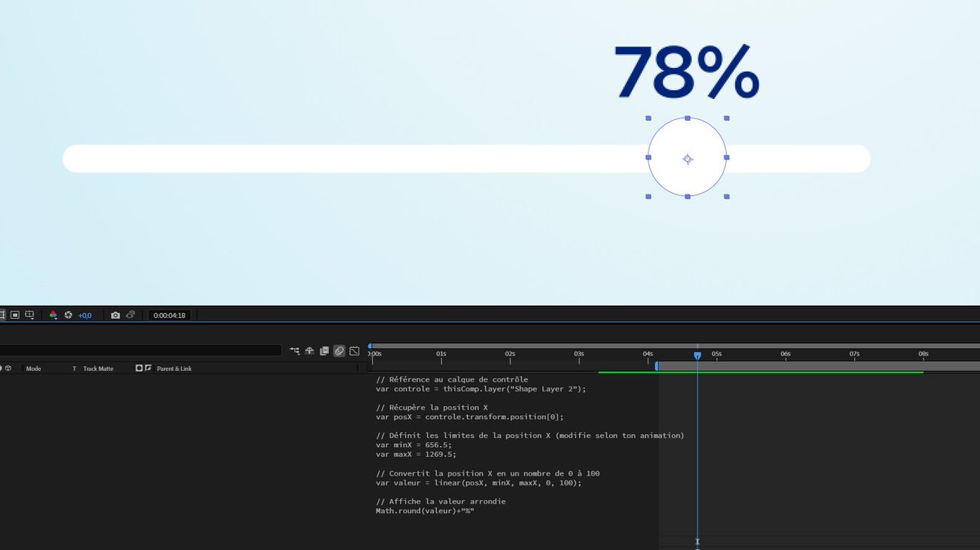Screen dimensions: 980x550
Task: Click the expression line 'var maxX = 1269.5;'
Action: point(416,454)
